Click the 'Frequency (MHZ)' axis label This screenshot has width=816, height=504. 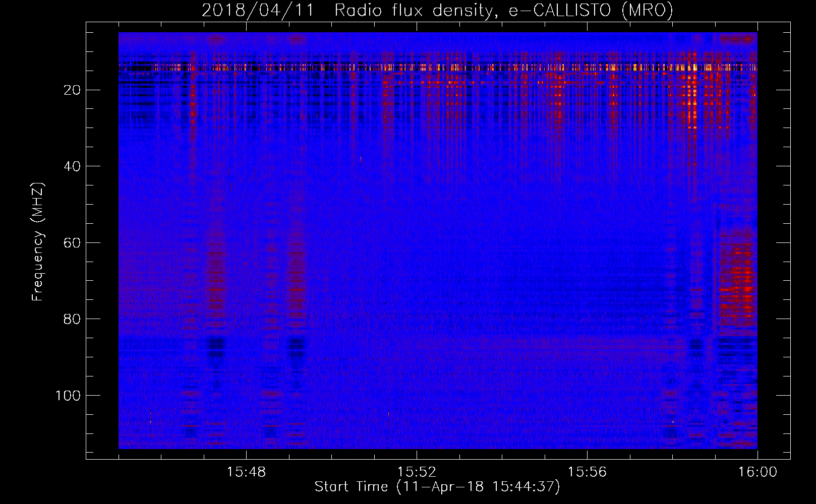coord(38,242)
